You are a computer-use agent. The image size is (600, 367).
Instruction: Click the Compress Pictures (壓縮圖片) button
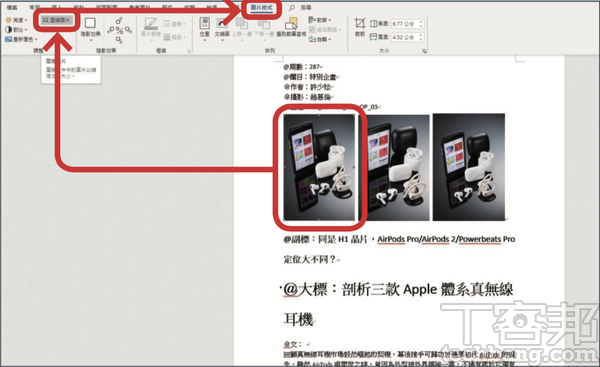click(57, 20)
